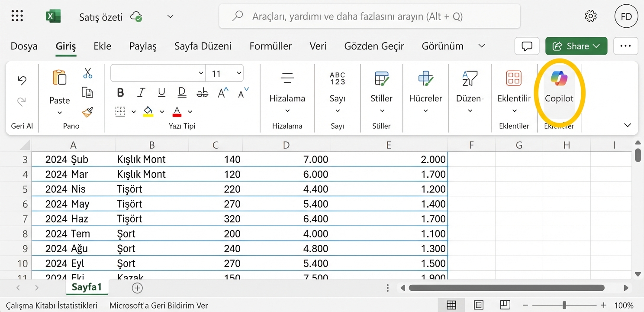The height and width of the screenshot is (312, 644).
Task: Open Copilot from the ribbon
Action: 559,87
